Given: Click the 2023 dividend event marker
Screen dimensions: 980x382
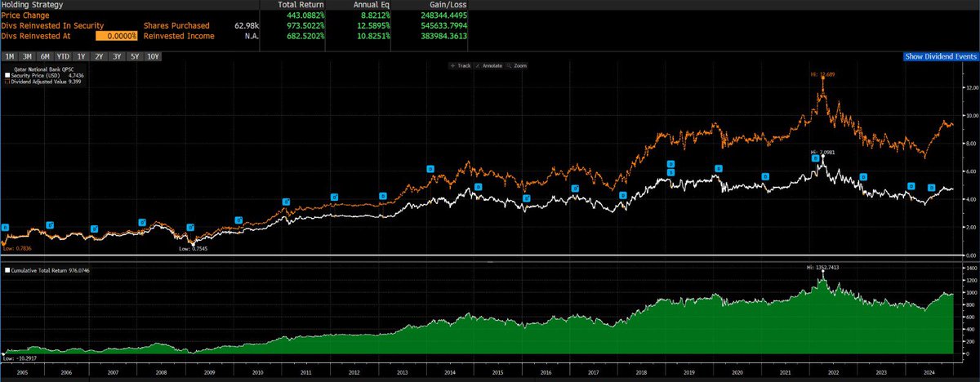Looking at the screenshot, I should pos(863,177).
